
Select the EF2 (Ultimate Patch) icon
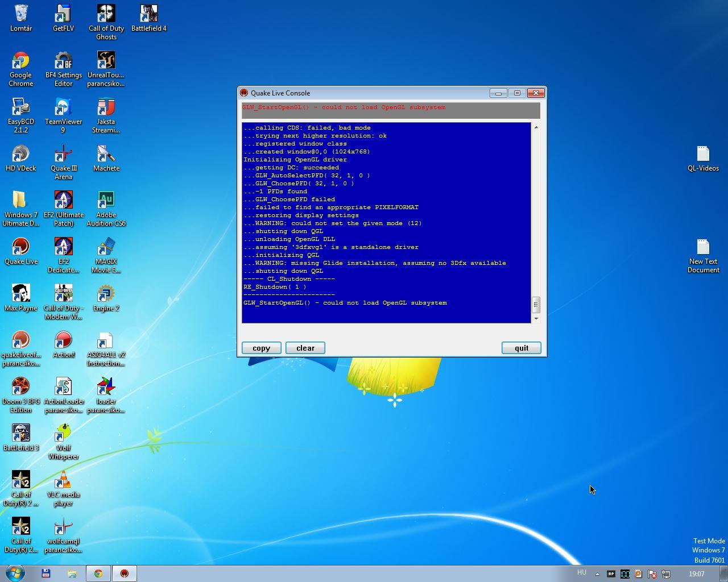tap(63, 209)
